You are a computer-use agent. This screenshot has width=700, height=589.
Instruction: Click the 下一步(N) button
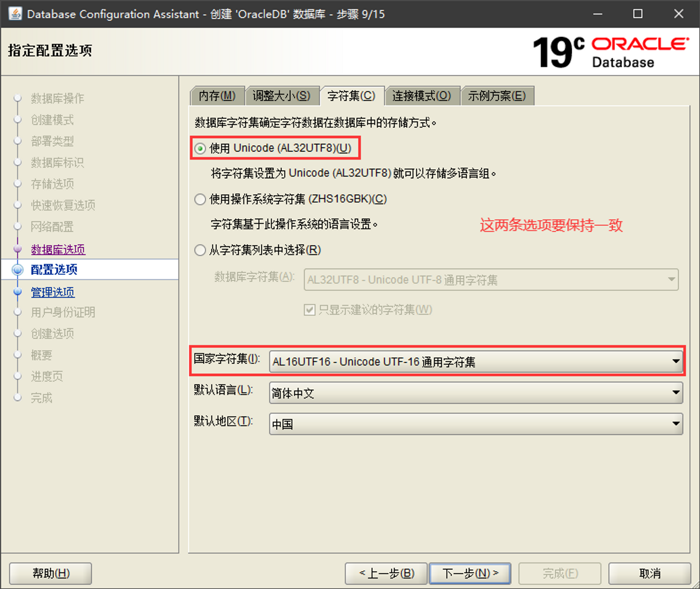[470, 573]
